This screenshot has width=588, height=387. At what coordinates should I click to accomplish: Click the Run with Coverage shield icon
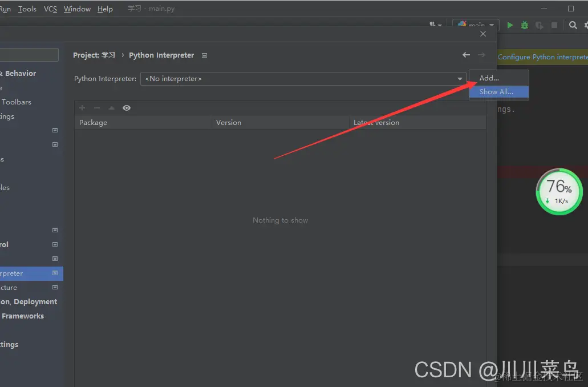(540, 25)
